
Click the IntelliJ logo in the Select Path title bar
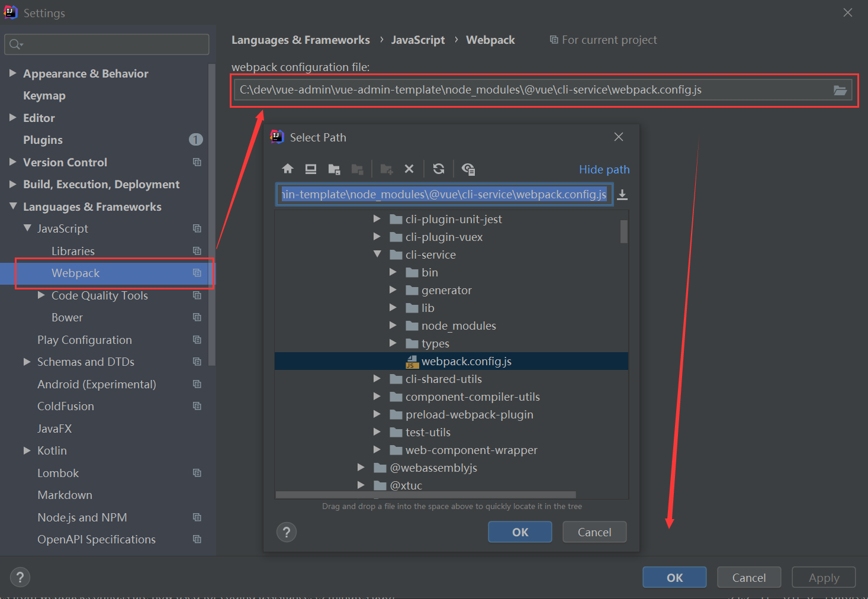(x=277, y=137)
